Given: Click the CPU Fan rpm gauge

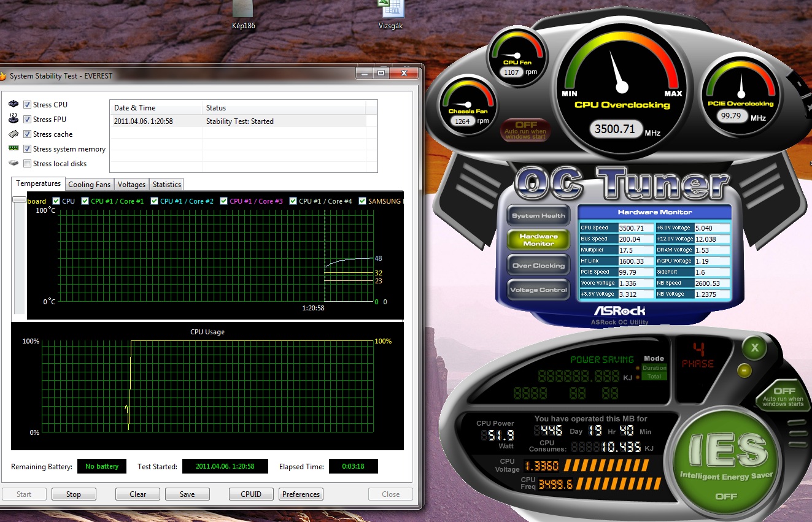Looking at the screenshot, I should click(x=516, y=56).
